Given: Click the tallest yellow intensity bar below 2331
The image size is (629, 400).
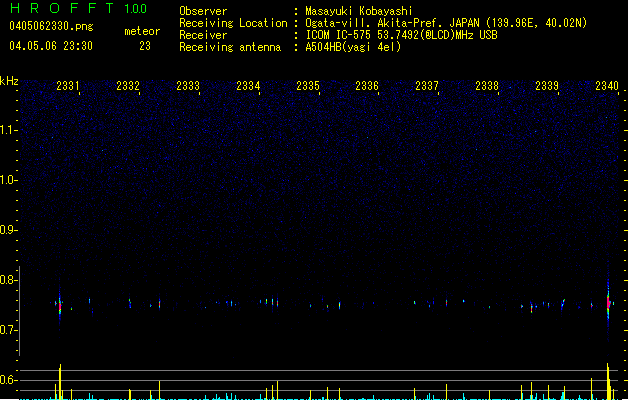Looking at the screenshot, I should click(x=60, y=382).
